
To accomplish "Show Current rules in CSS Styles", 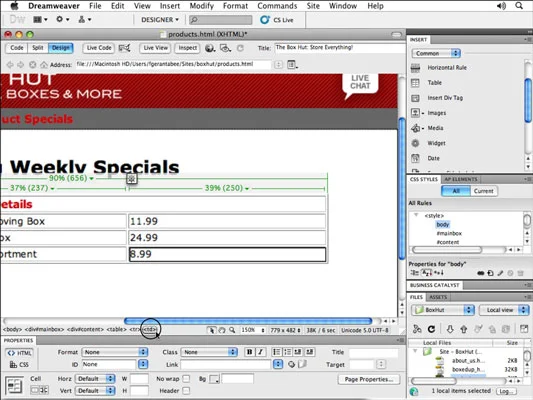I will (483, 191).
